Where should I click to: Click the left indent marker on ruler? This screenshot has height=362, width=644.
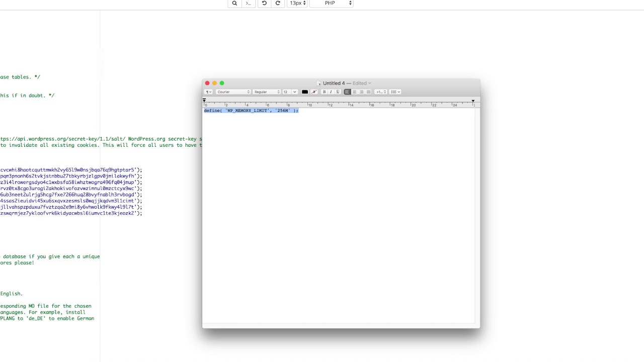pos(204,100)
